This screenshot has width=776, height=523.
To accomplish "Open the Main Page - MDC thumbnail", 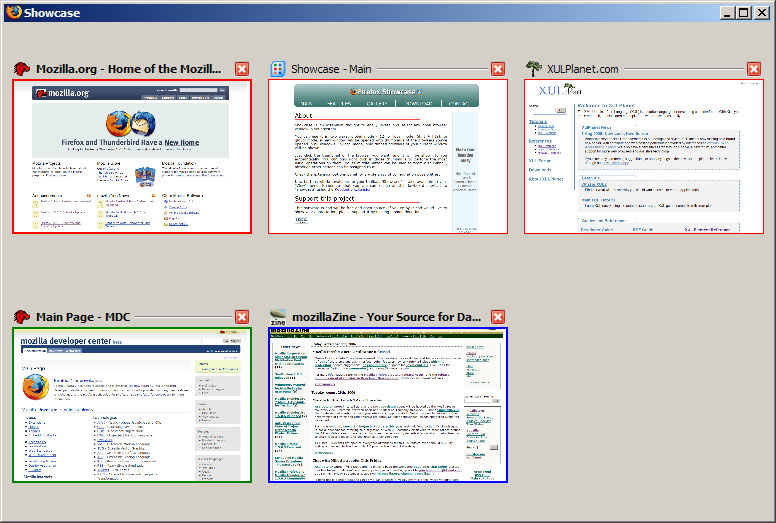I will tap(132, 405).
